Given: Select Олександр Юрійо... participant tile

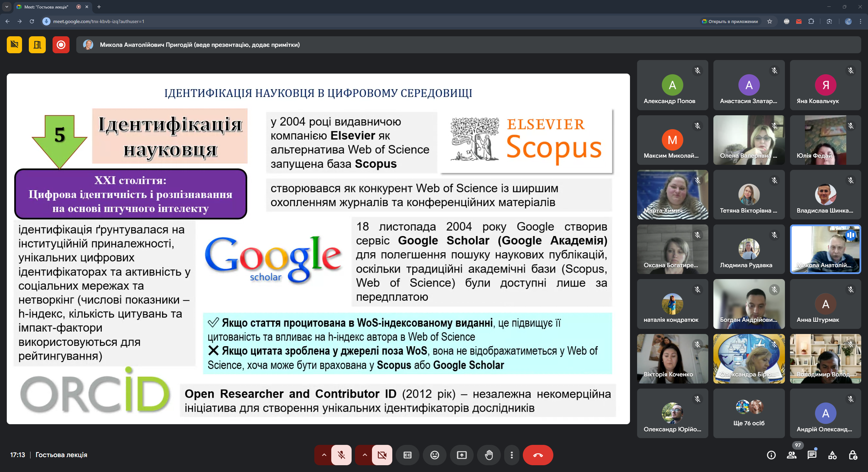Looking at the screenshot, I should (673, 413).
